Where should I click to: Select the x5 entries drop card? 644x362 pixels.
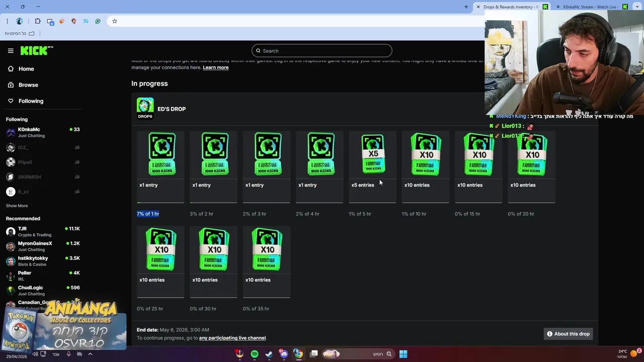click(x=372, y=167)
